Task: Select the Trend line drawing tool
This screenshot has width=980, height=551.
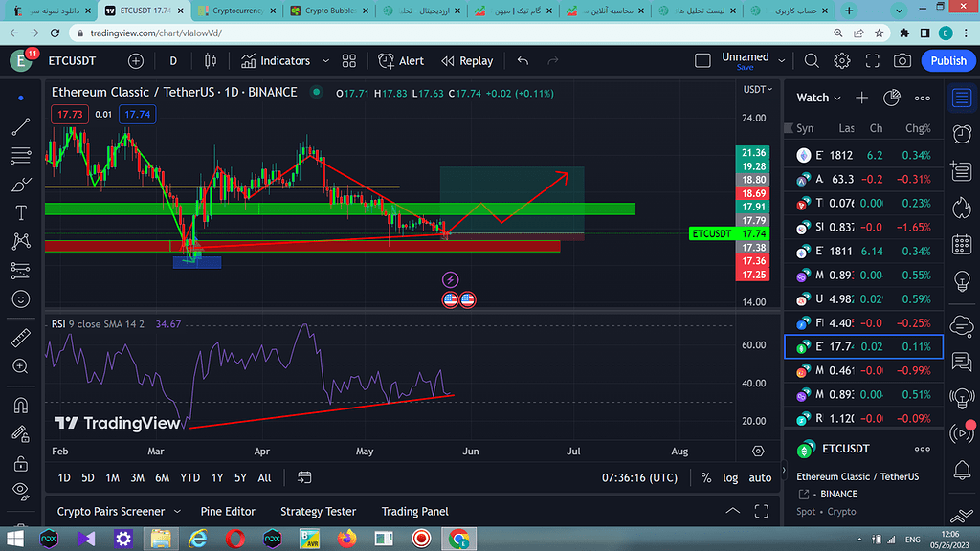Action: 21,126
